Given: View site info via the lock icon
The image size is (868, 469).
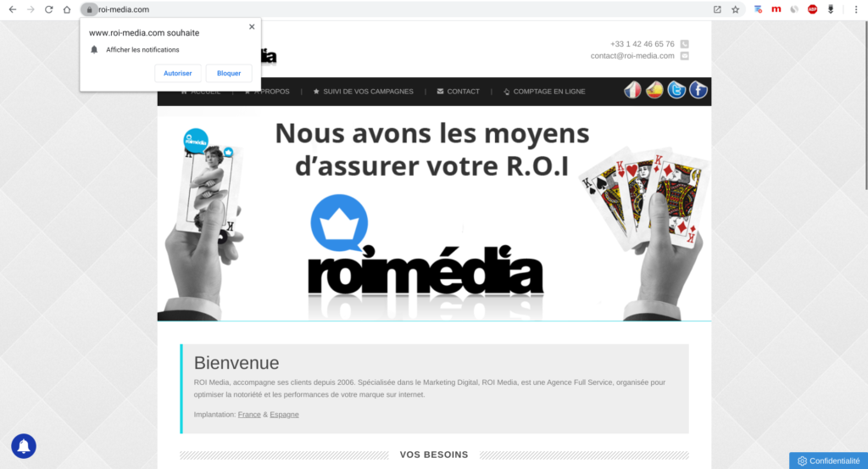Looking at the screenshot, I should coord(89,9).
